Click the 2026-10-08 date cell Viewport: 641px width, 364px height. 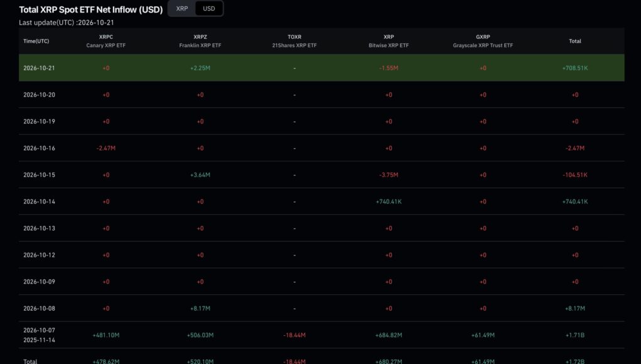point(40,308)
